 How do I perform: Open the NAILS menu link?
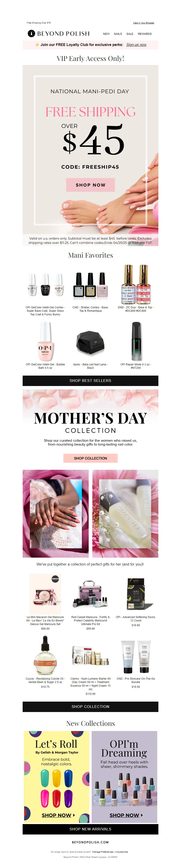[118, 34]
